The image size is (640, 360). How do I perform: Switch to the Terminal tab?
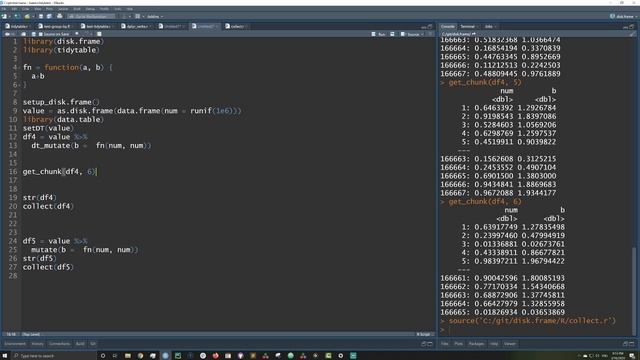(468, 27)
